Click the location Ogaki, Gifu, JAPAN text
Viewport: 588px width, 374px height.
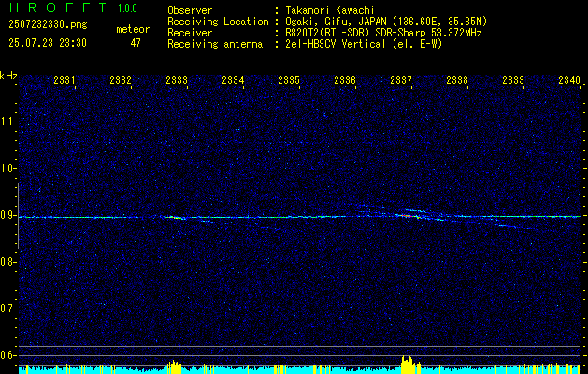pyautogui.click(x=386, y=22)
